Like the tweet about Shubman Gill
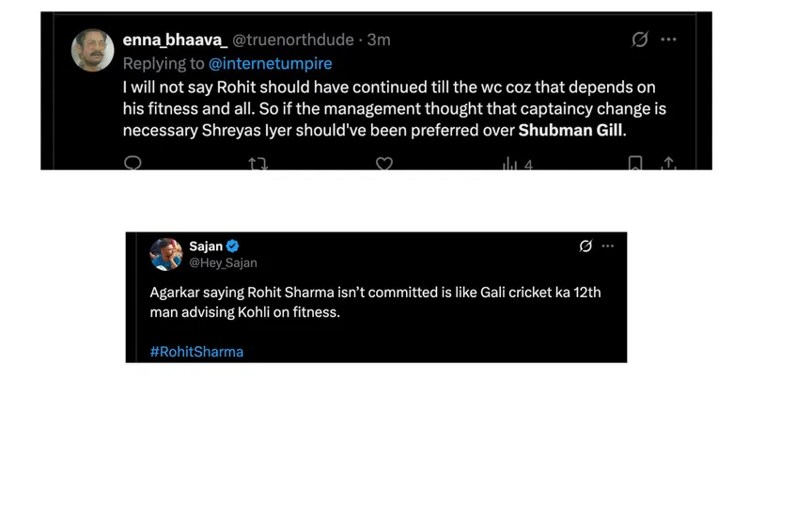The height and width of the screenshot is (508, 812). click(x=383, y=164)
